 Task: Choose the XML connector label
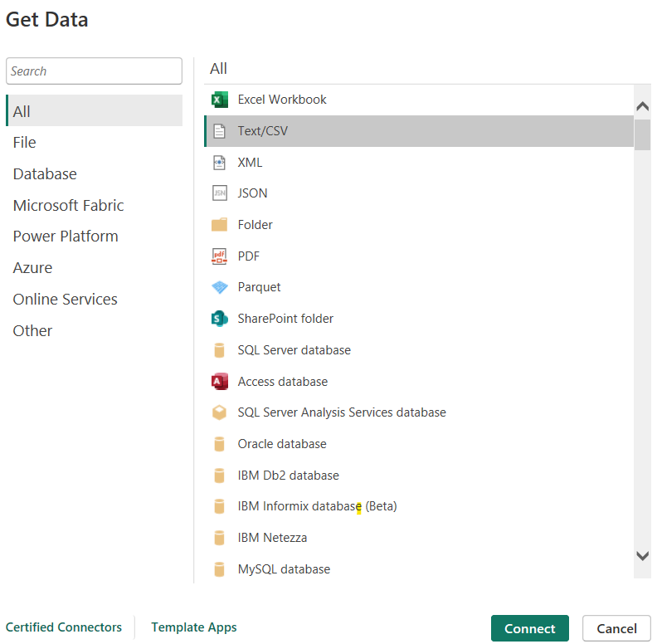[251, 163]
